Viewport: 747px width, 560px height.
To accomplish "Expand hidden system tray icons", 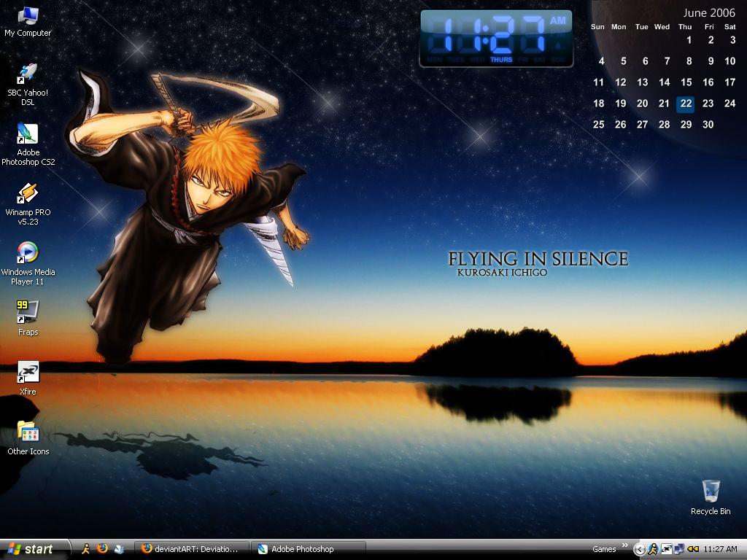I will (x=640, y=550).
